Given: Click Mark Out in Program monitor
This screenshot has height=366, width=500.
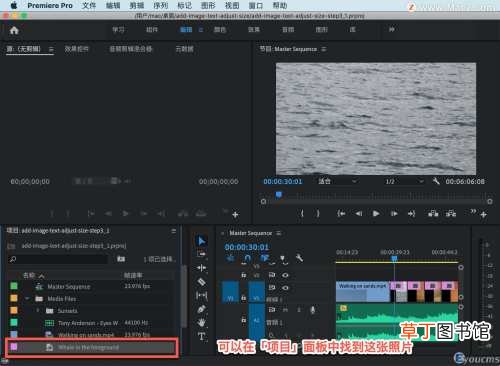Looking at the screenshot, I should click(318, 214).
